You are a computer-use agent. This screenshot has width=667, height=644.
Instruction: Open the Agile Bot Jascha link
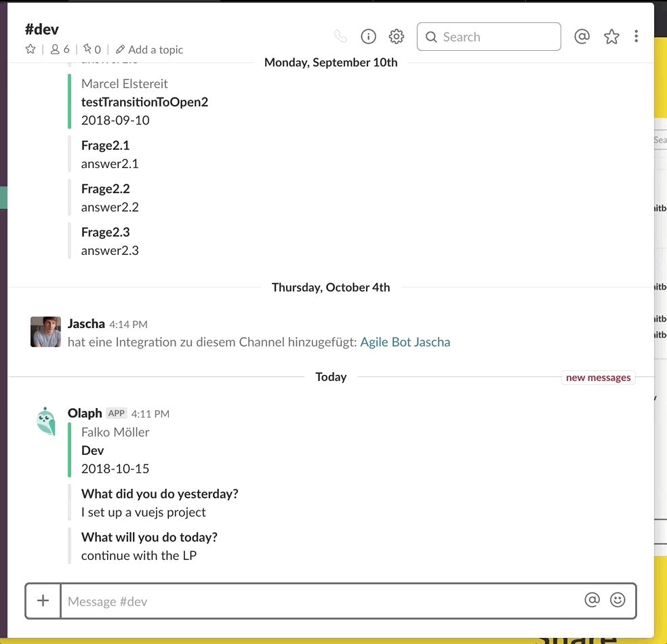405,342
